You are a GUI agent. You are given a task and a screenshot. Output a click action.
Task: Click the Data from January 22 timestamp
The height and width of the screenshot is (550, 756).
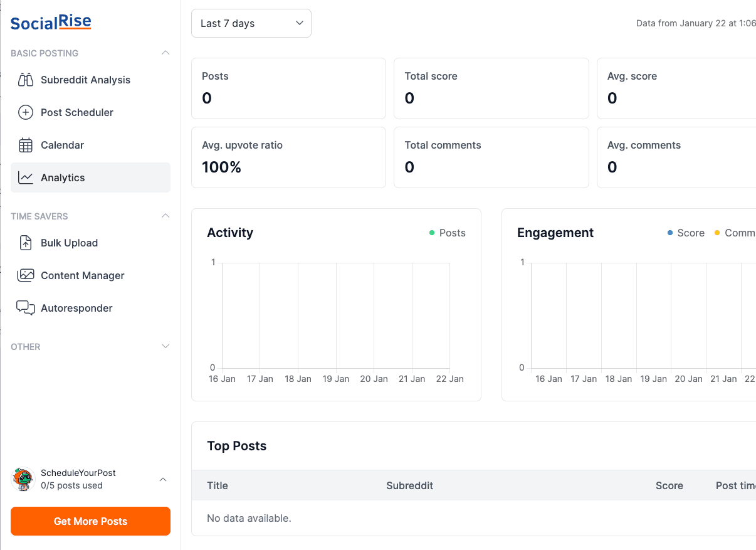point(696,23)
